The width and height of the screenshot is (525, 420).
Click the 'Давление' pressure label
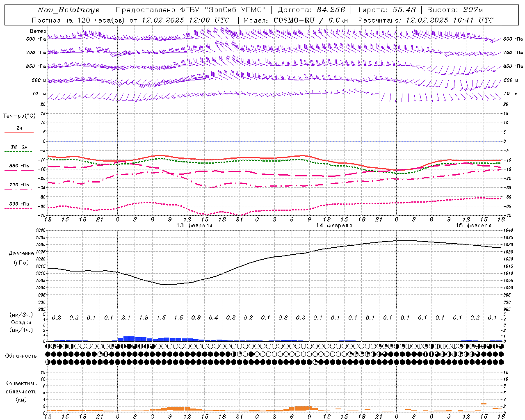pyautogui.click(x=21, y=253)
